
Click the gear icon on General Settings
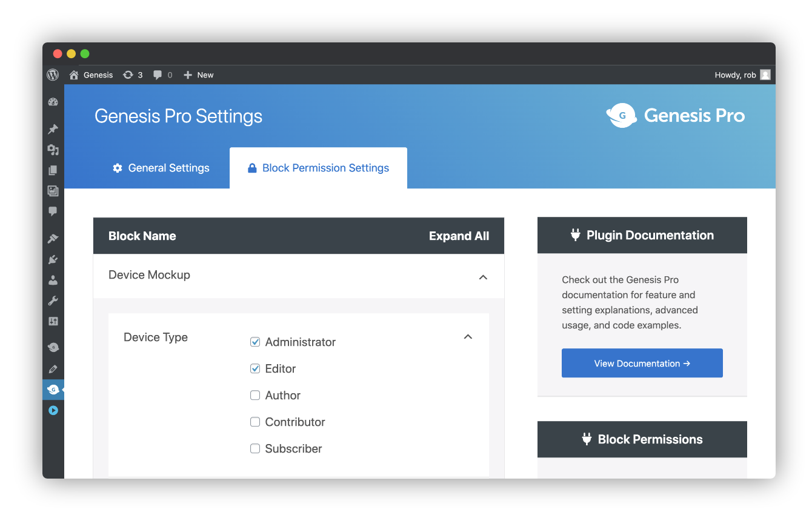coord(118,168)
